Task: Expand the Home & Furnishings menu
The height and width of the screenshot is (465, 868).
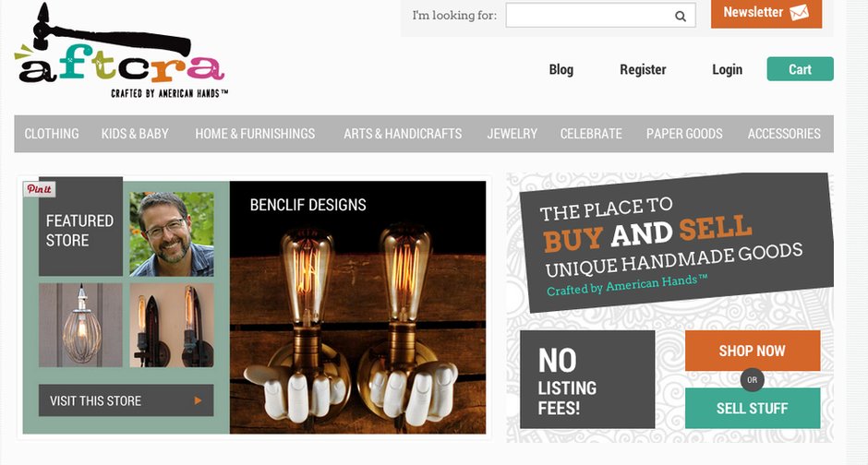Action: (255, 134)
